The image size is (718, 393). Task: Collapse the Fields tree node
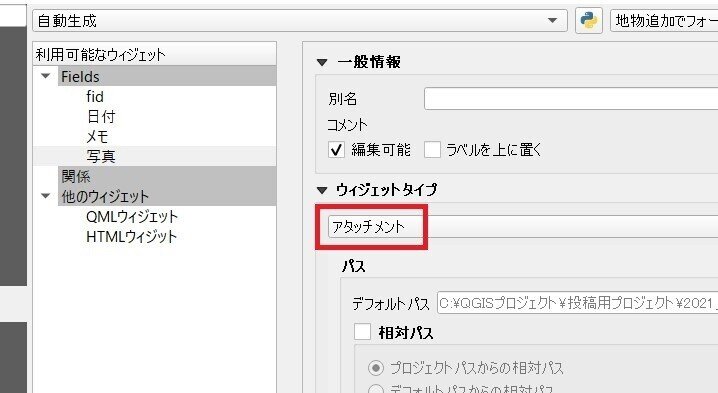tap(46, 76)
